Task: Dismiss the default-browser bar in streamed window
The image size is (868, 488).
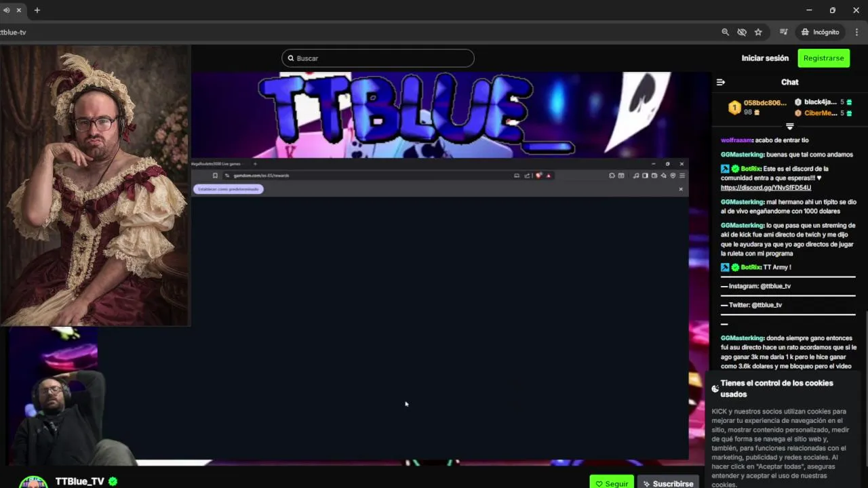Action: (x=681, y=189)
